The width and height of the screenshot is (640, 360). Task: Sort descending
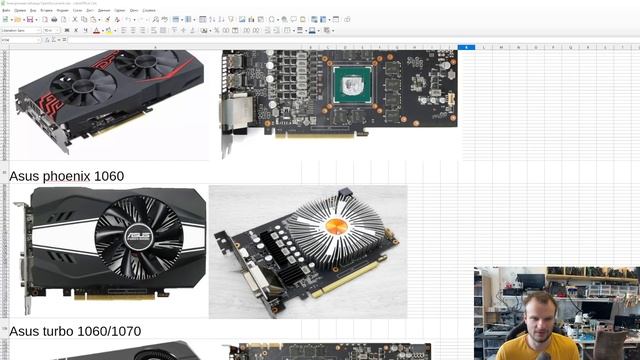click(221, 20)
